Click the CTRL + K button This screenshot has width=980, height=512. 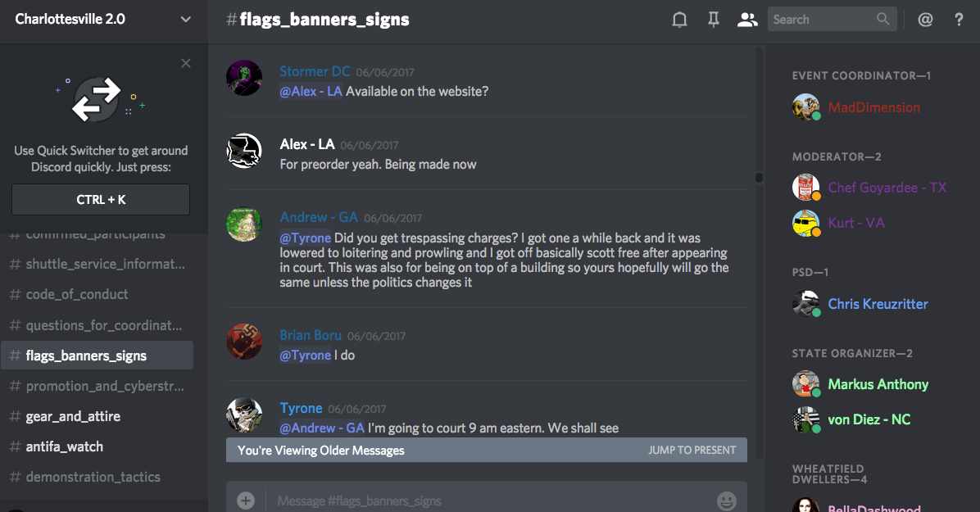click(101, 199)
